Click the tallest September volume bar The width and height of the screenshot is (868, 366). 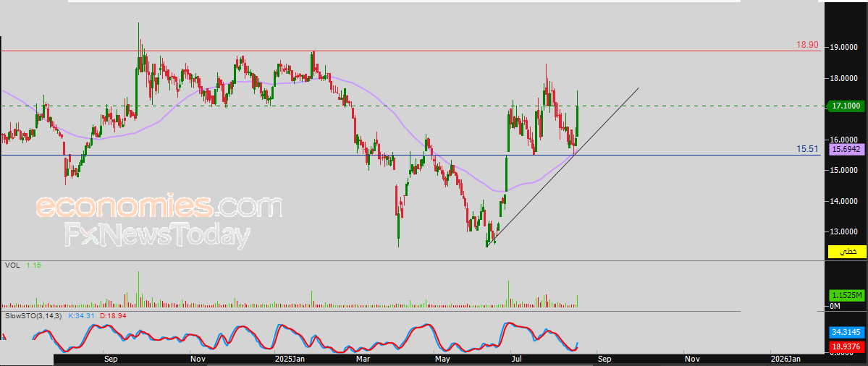click(138, 289)
